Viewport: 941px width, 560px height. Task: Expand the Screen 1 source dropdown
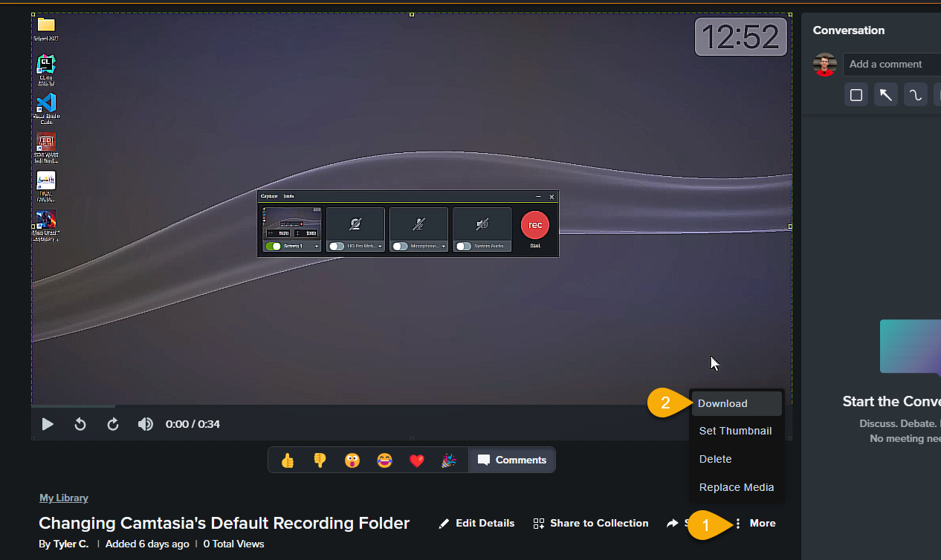pyautogui.click(x=317, y=246)
